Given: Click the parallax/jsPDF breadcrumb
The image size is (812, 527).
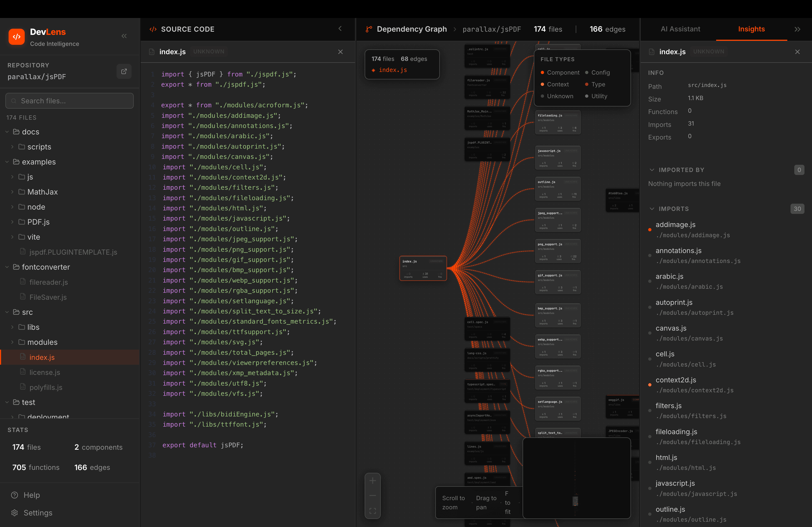Looking at the screenshot, I should pyautogui.click(x=492, y=29).
